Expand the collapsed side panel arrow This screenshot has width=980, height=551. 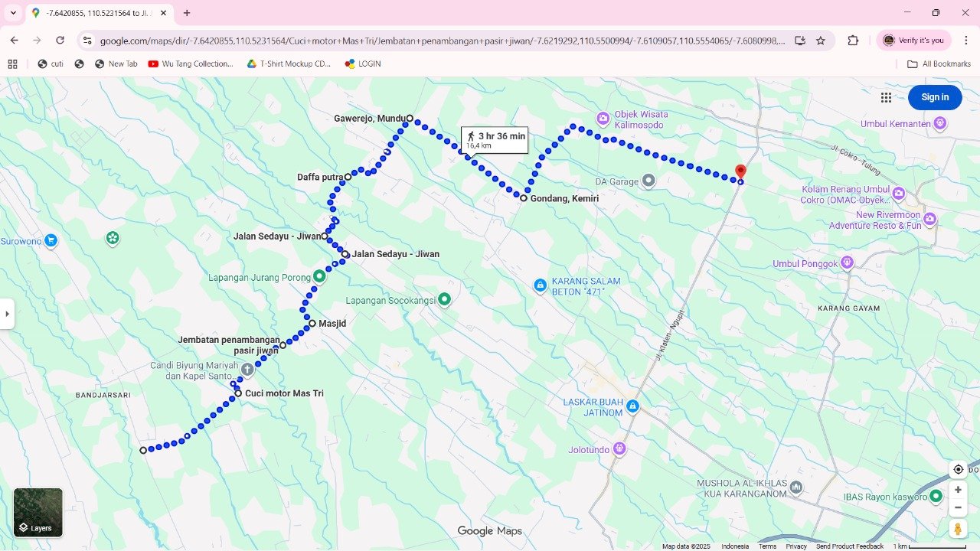[x=7, y=314]
